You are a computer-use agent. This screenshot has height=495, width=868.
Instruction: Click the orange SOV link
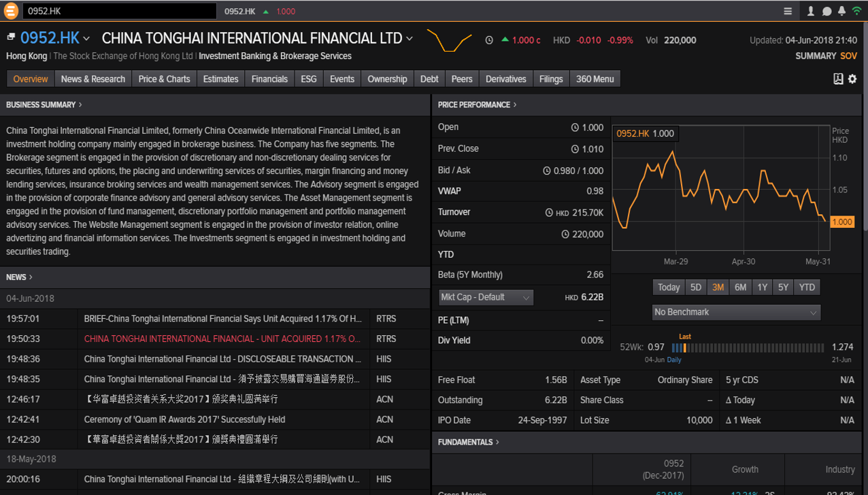click(x=848, y=56)
